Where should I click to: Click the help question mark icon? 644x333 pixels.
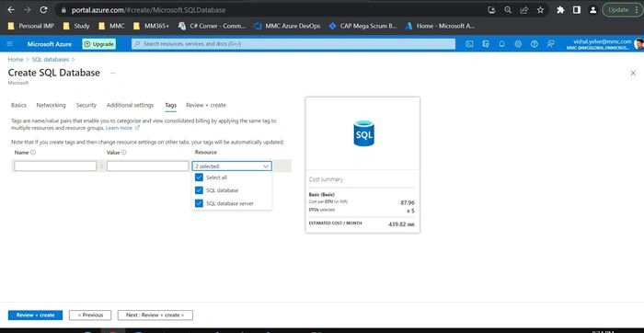[534, 44]
